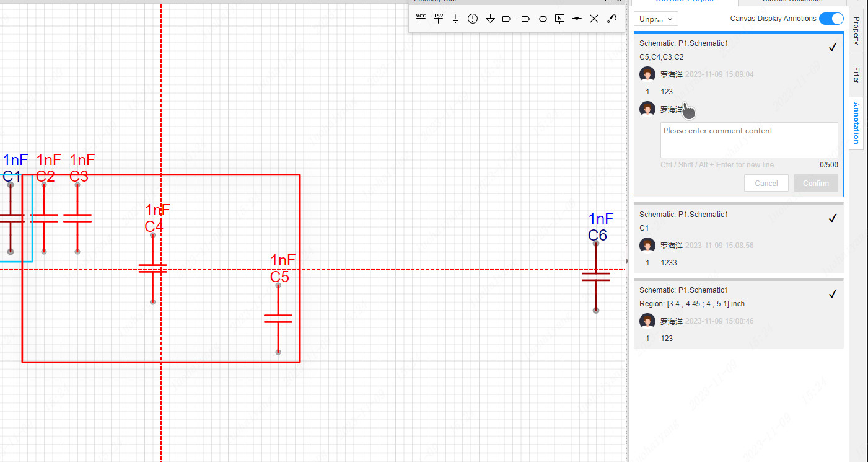Select the junction dot tool
This screenshot has height=462, width=868.
577,19
